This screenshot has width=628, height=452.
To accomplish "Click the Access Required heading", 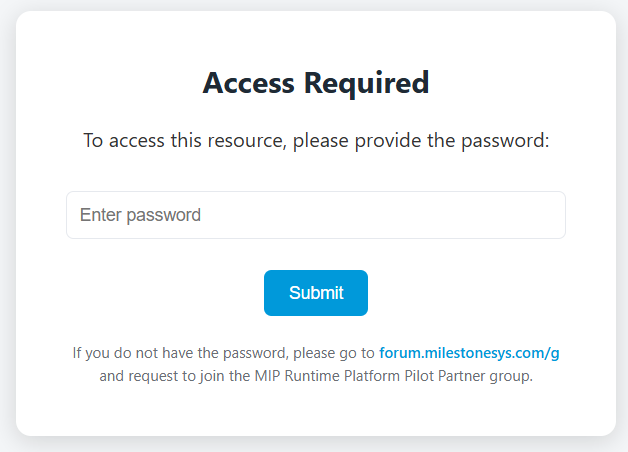I will pyautogui.click(x=316, y=83).
